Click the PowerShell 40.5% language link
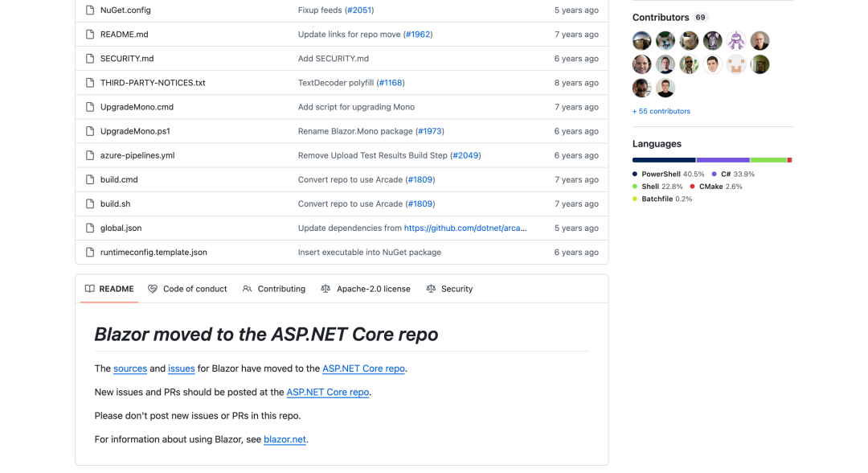This screenshot has width=868, height=473. [x=668, y=174]
